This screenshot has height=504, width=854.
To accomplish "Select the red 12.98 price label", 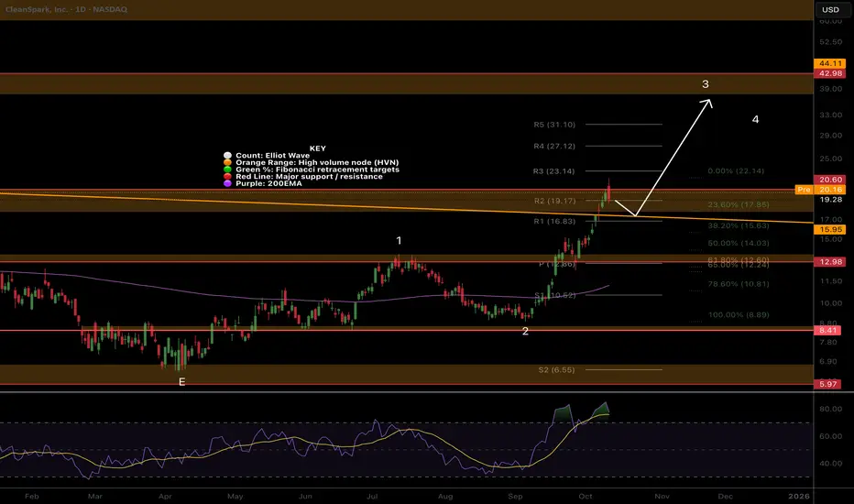I will (830, 262).
